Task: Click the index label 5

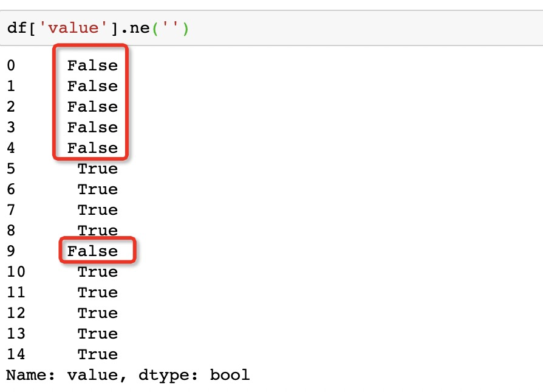Action: tap(11, 169)
